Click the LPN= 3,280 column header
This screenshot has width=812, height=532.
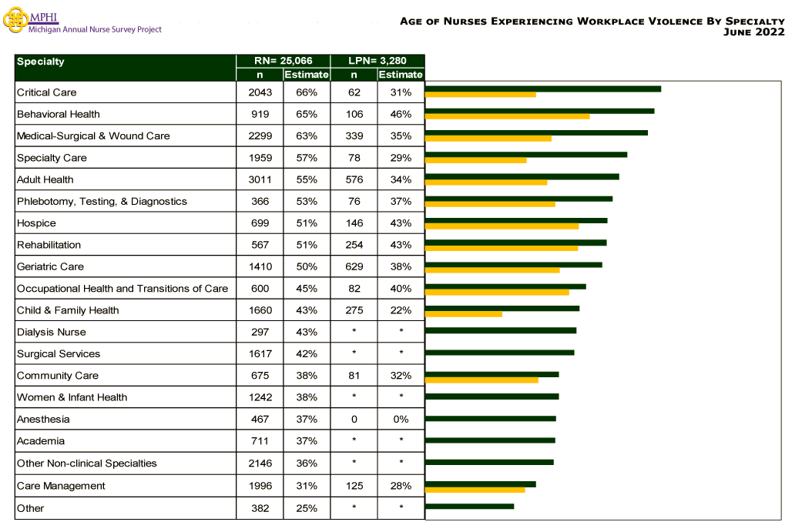point(377,61)
